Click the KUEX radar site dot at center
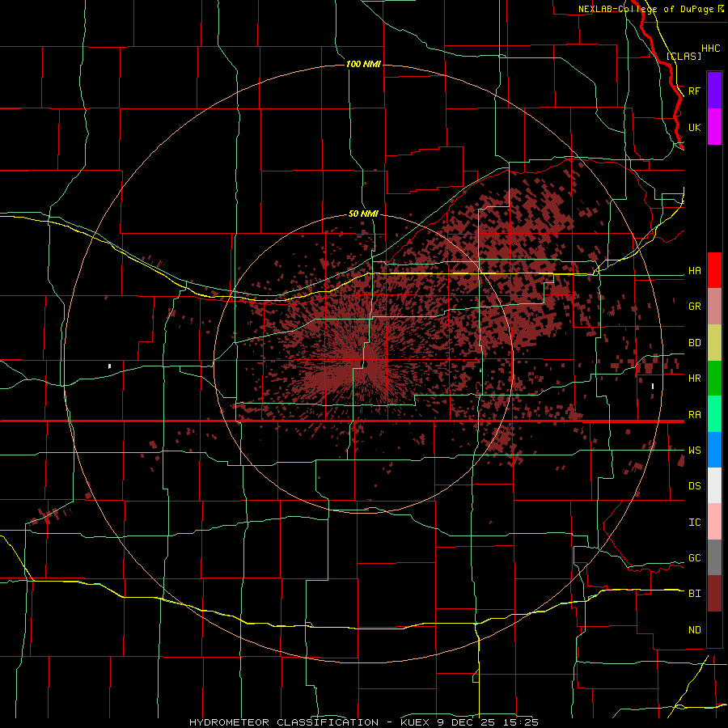 366,365
